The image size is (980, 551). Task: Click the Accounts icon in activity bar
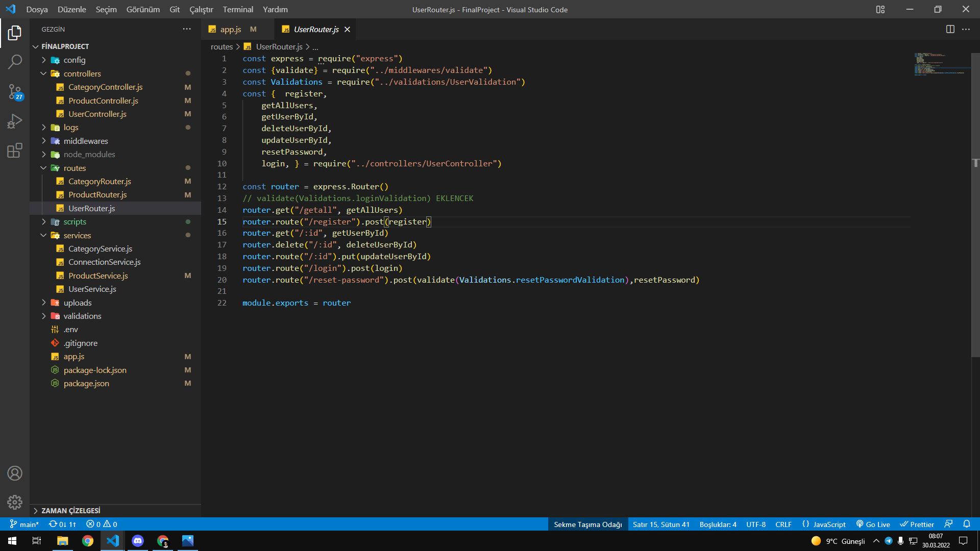pyautogui.click(x=15, y=473)
